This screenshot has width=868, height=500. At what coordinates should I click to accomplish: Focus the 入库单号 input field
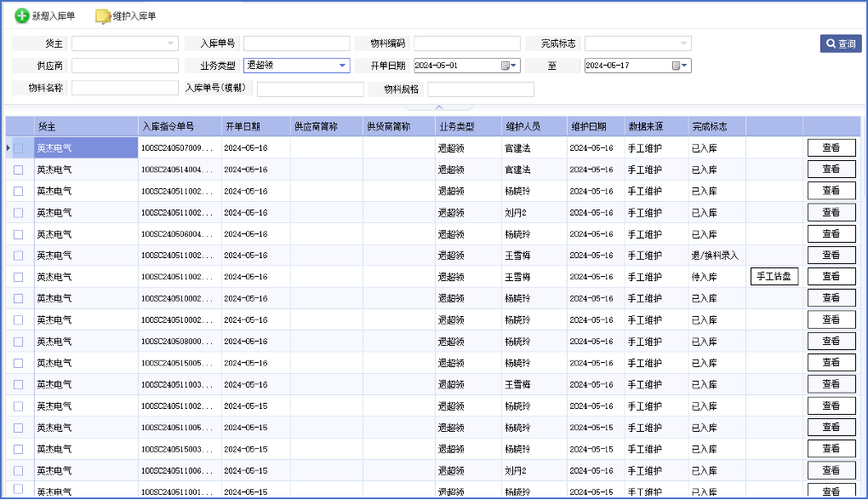point(296,43)
